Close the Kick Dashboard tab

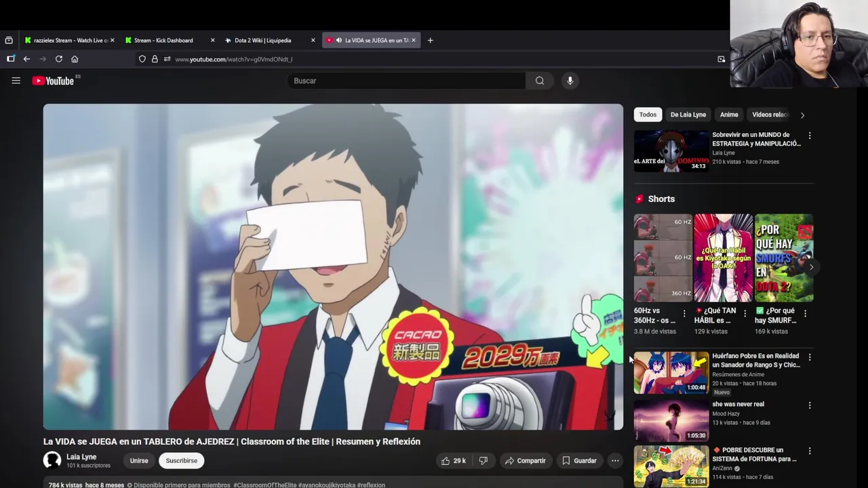tap(212, 40)
